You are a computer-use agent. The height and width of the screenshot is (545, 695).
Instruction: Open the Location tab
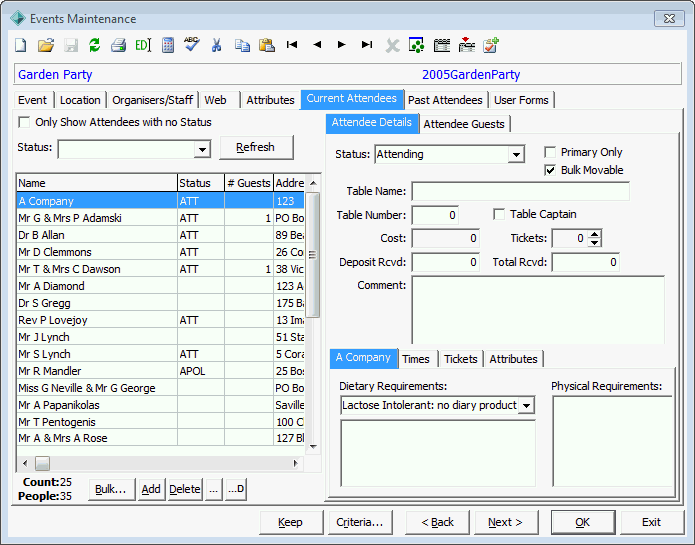[80, 100]
